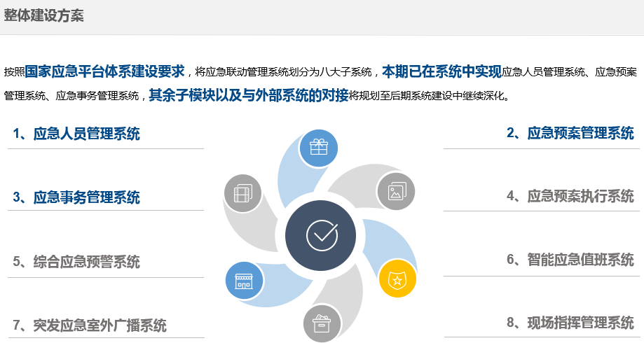Image resolution: width=644 pixels, height=343 pixels.
Task: Click the blue storefront icon
Action: point(244,281)
